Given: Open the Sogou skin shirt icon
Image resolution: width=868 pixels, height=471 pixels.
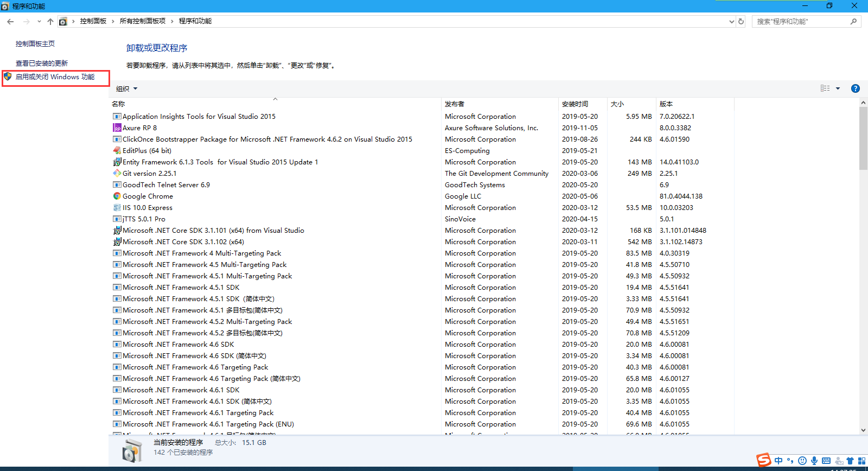Looking at the screenshot, I should (x=850, y=461).
